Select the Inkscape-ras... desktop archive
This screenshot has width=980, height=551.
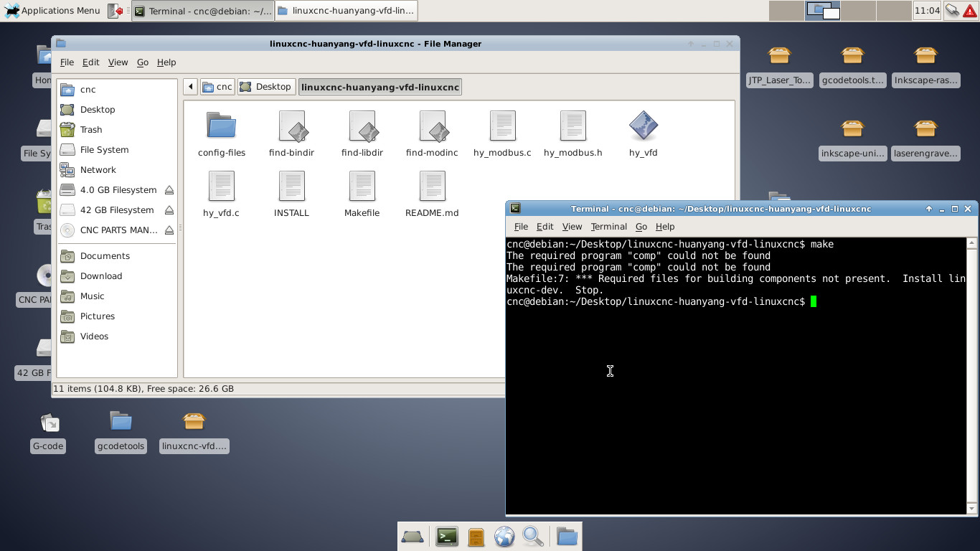925,65
